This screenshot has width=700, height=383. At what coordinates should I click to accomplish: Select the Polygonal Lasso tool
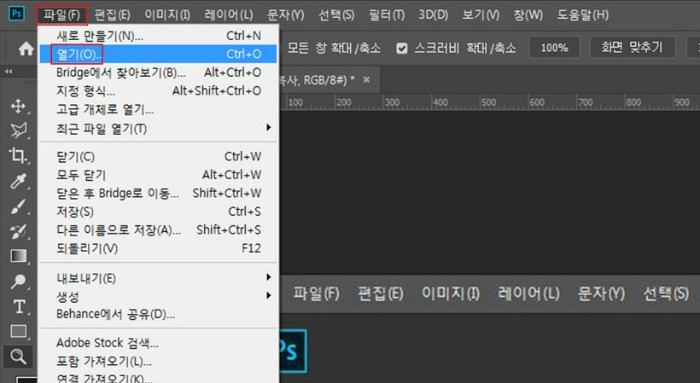[18, 130]
